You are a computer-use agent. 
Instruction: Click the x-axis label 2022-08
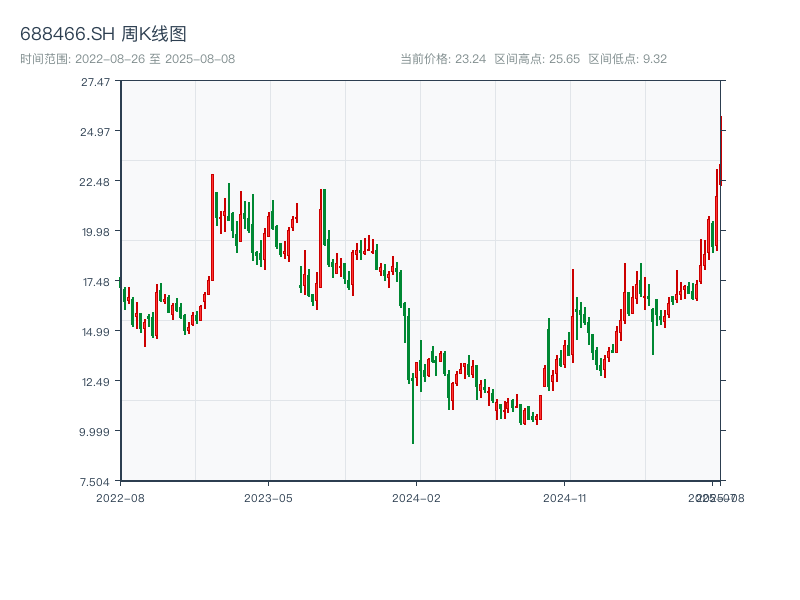coord(120,498)
